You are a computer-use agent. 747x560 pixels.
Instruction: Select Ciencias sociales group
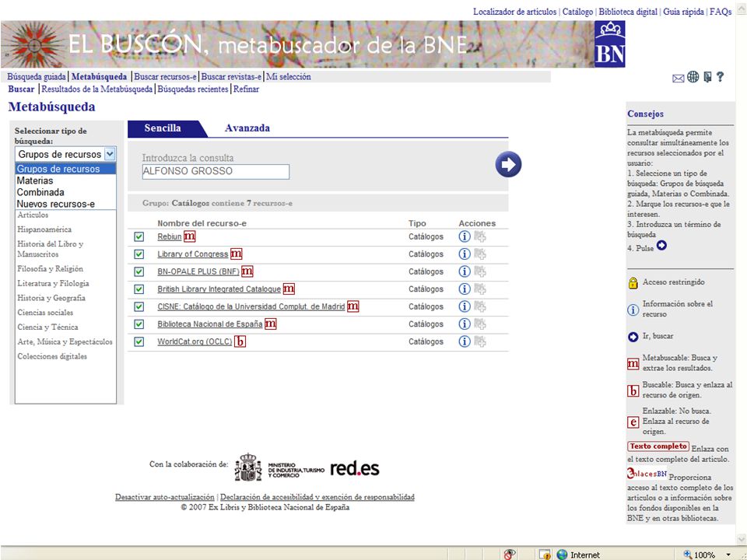[45, 312]
